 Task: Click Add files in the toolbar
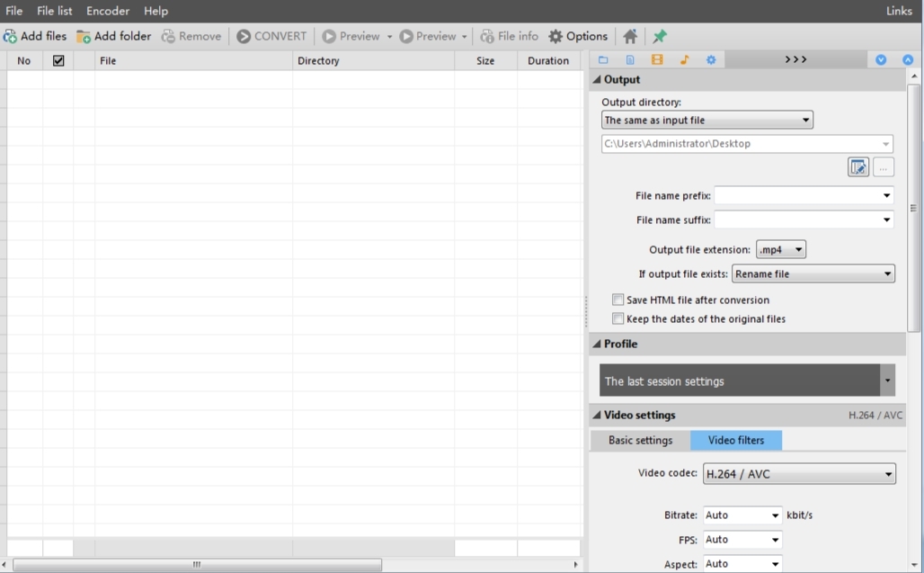click(35, 37)
